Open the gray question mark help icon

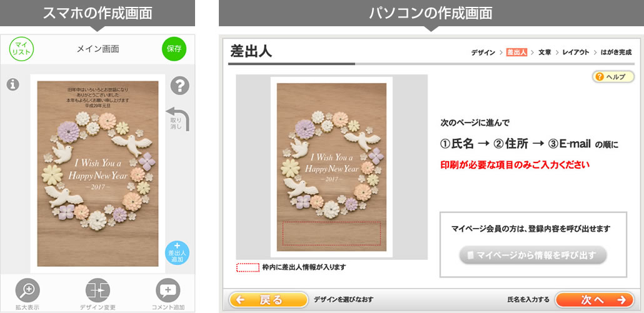(x=179, y=86)
